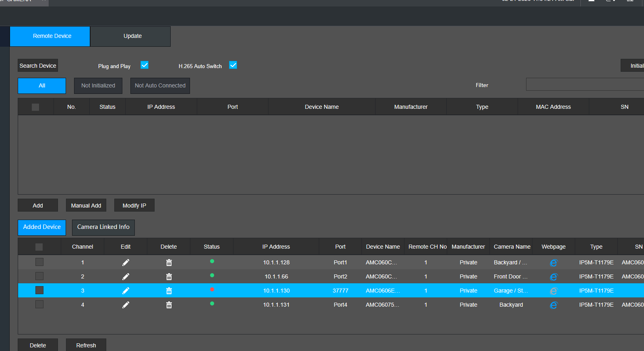Click the Manual Add button
The width and height of the screenshot is (644, 351).
(x=86, y=206)
